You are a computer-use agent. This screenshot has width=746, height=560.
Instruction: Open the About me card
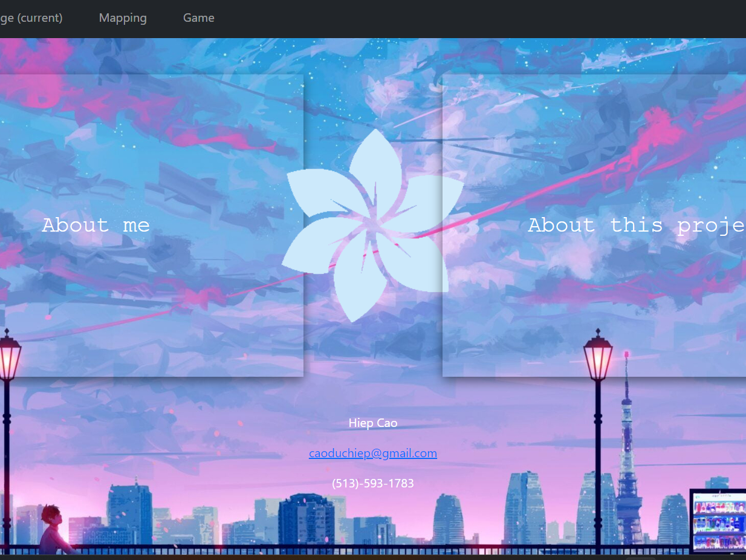click(151, 226)
